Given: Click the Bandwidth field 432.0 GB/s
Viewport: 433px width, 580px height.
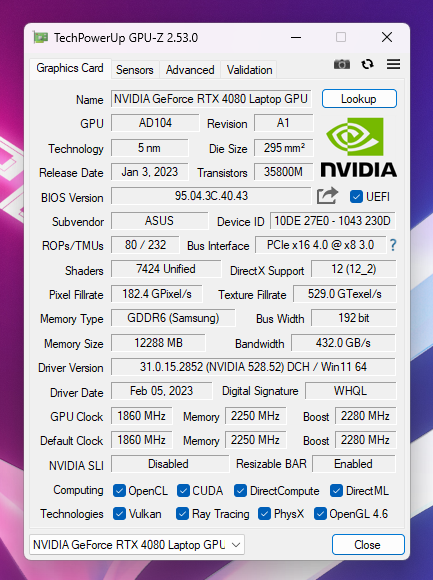Looking at the screenshot, I should coord(344,343).
